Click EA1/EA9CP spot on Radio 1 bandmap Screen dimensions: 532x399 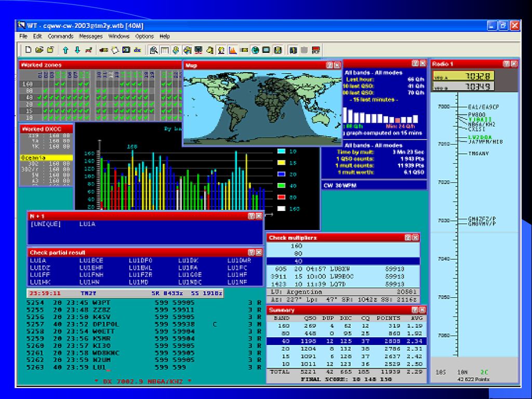483,107
